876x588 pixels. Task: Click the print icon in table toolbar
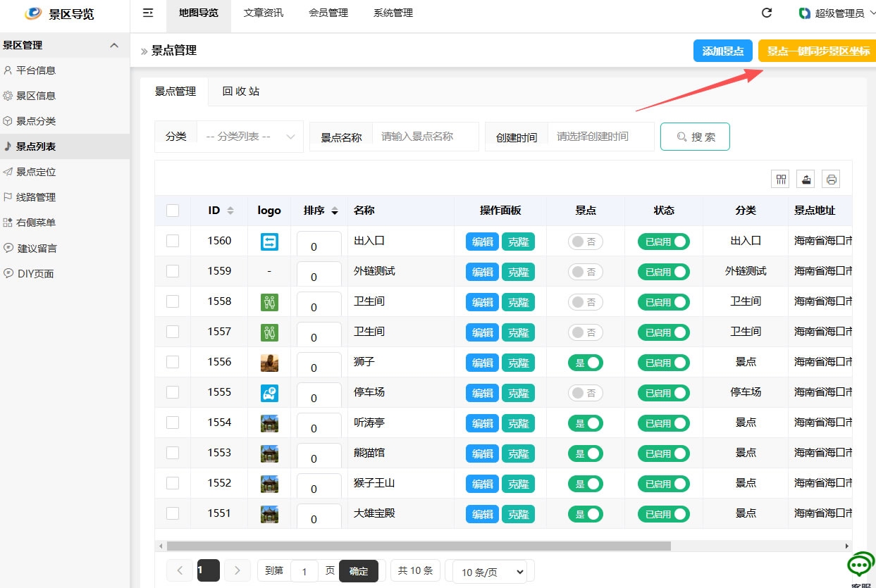(x=832, y=179)
